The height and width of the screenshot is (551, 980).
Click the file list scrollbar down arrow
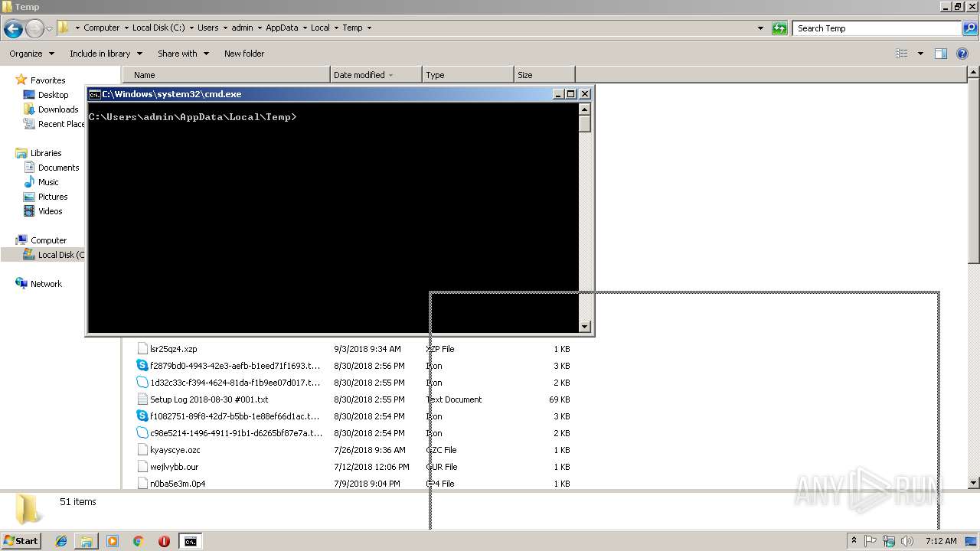974,483
